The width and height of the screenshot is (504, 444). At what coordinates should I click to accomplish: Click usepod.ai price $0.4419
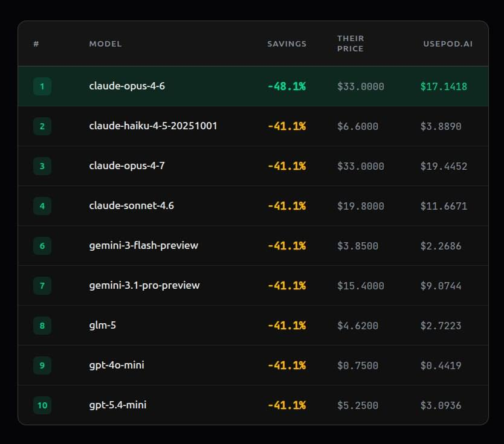point(441,365)
